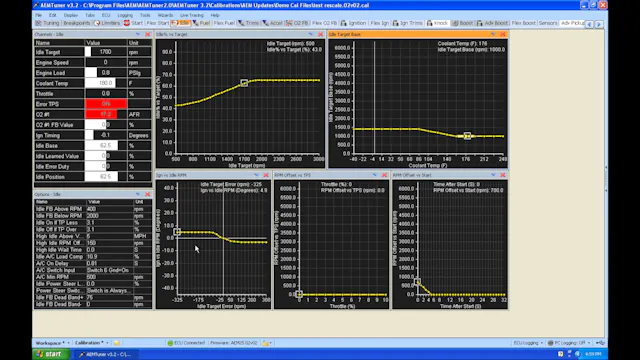Screen dimensions: 640x360
Task: Select the Idle Base value bar
Action: point(106,146)
